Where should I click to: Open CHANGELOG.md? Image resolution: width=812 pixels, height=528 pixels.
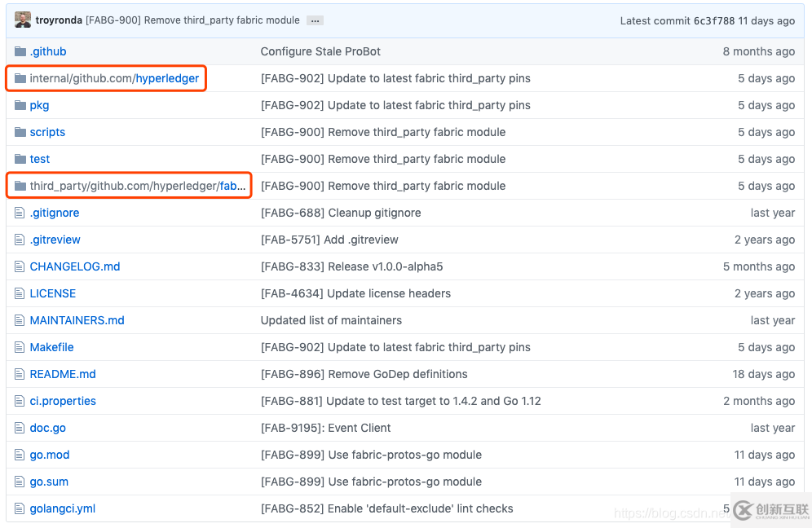tap(74, 266)
